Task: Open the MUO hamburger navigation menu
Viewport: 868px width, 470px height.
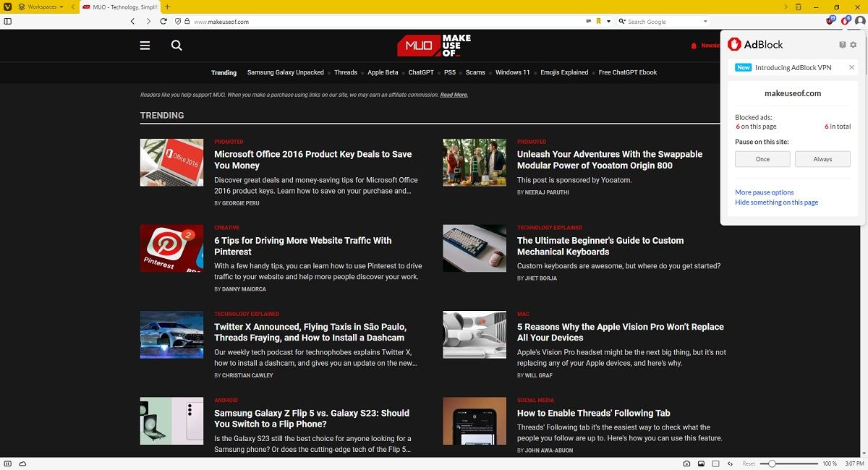Action: pyautogui.click(x=145, y=45)
